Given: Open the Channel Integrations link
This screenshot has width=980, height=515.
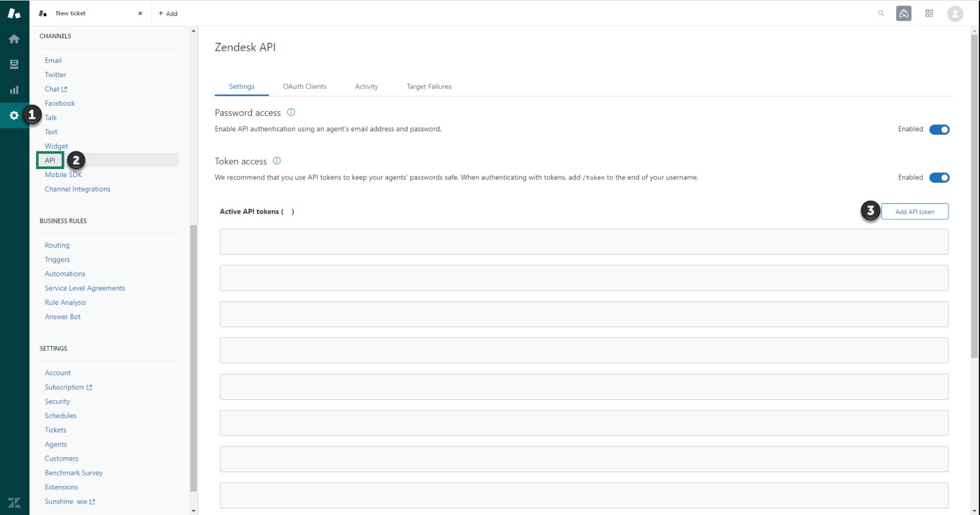Looking at the screenshot, I should (x=78, y=189).
